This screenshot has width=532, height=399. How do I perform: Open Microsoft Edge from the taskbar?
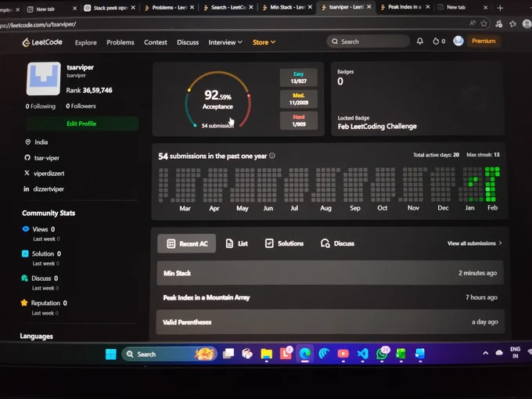304,354
